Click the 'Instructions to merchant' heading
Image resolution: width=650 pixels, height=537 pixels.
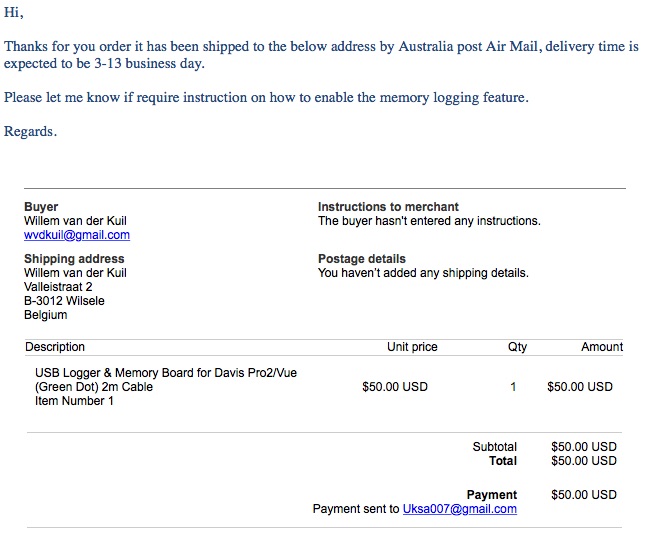[x=388, y=207]
